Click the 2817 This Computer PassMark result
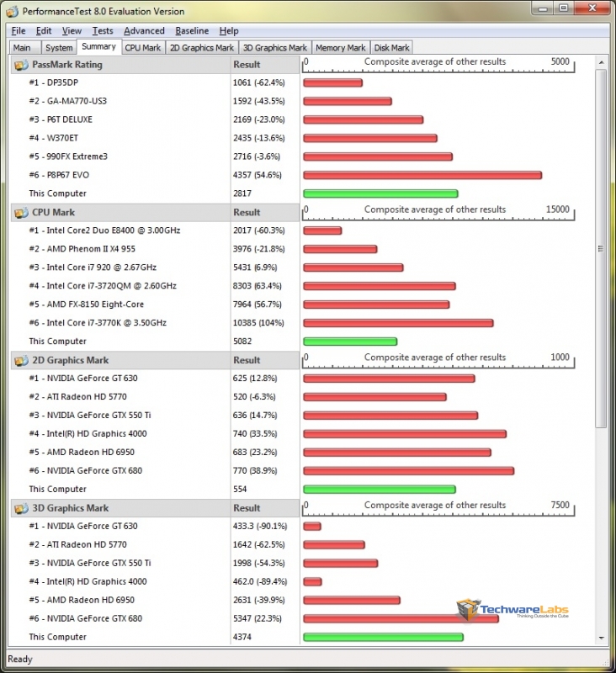 [242, 193]
